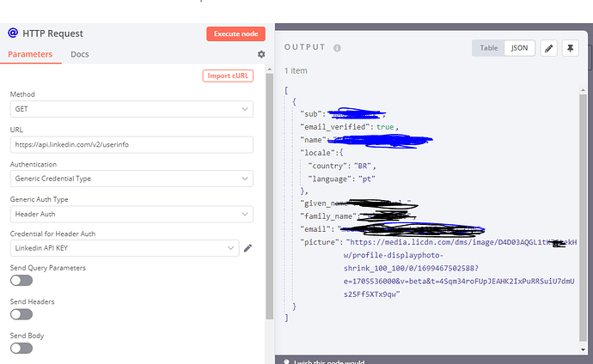
Task: Click the "country" key in JSON output
Action: point(327,167)
